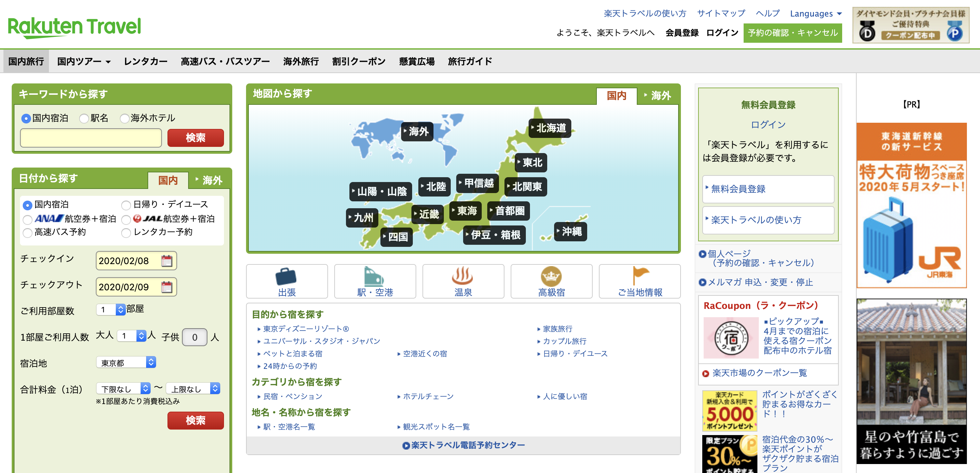The height and width of the screenshot is (473, 980).
Task: Open 割引クーポン navigation item
Action: pos(359,61)
